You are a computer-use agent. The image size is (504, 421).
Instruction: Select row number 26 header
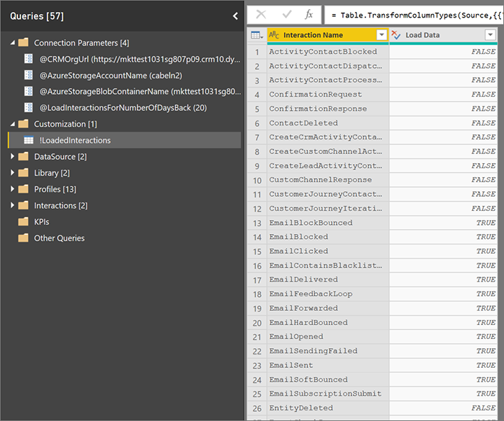click(x=257, y=408)
